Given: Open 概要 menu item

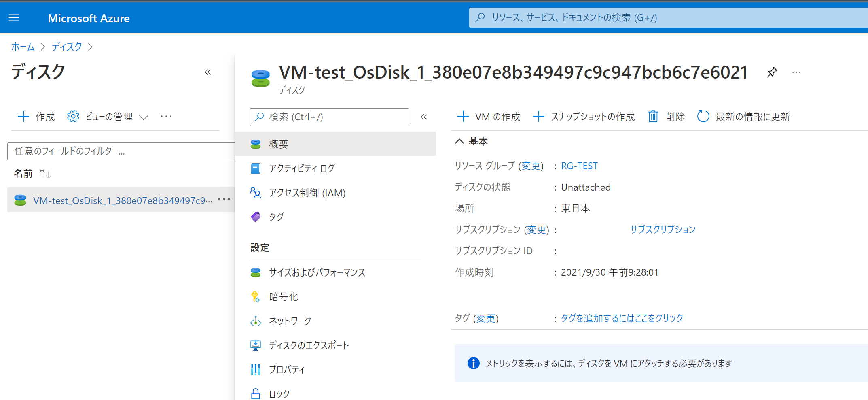Looking at the screenshot, I should tap(335, 144).
